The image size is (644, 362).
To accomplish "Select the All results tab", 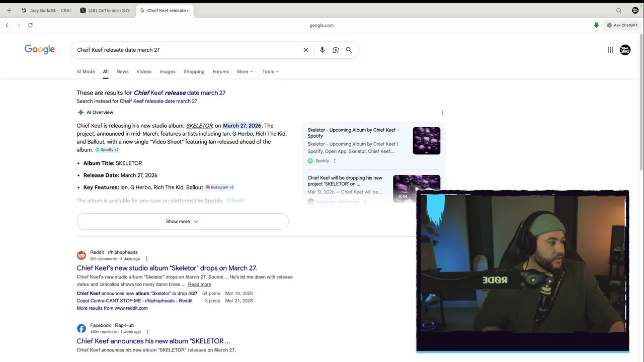I will (106, 71).
